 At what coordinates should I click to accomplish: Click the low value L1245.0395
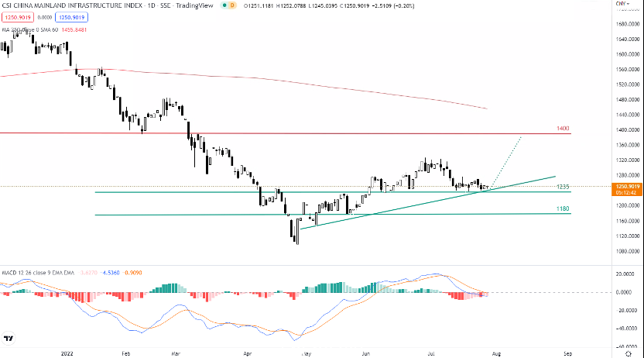point(323,5)
